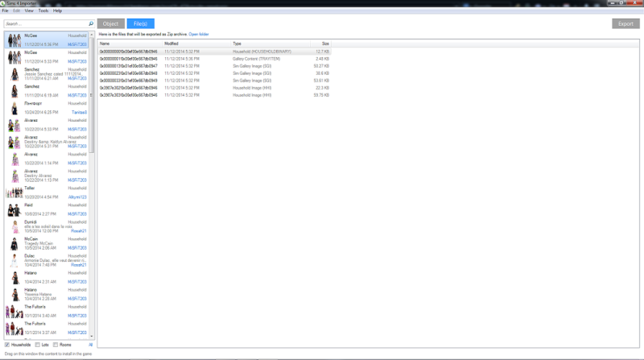
Task: Select the Household (HOUSEHOLDBINARY) file row
Action: [x=214, y=52]
